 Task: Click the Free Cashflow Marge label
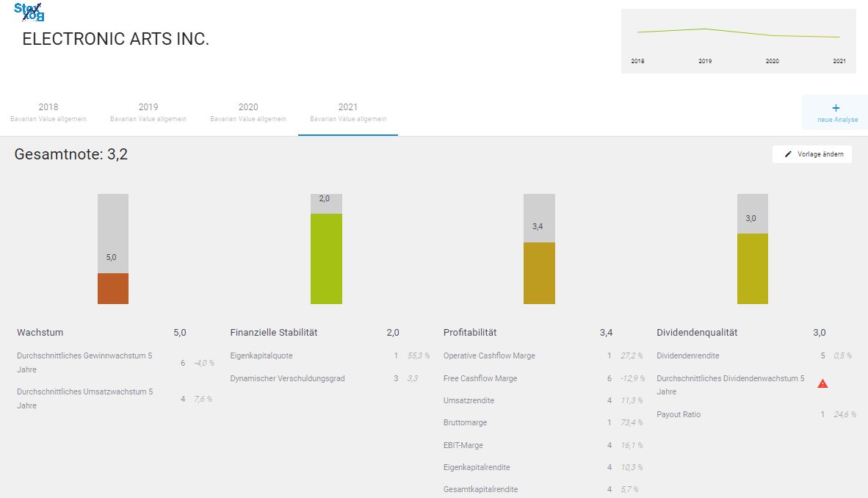click(480, 378)
